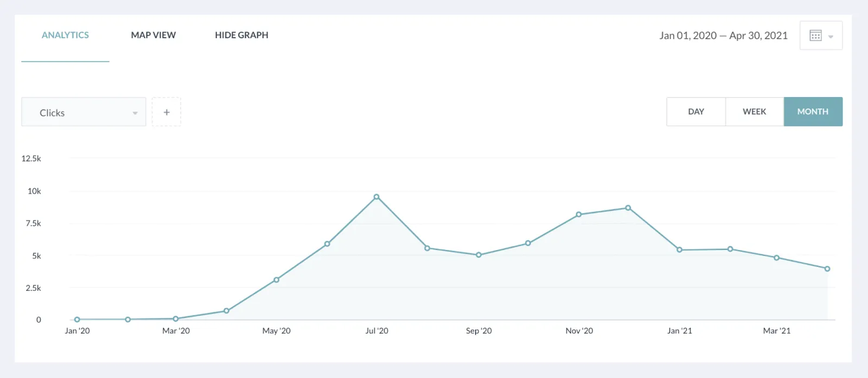Open the calendar date picker icon
868x378 pixels.
coord(815,36)
